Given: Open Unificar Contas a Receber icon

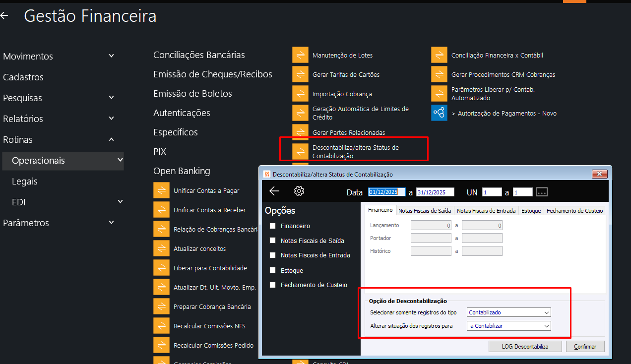Looking at the screenshot, I should tap(161, 210).
